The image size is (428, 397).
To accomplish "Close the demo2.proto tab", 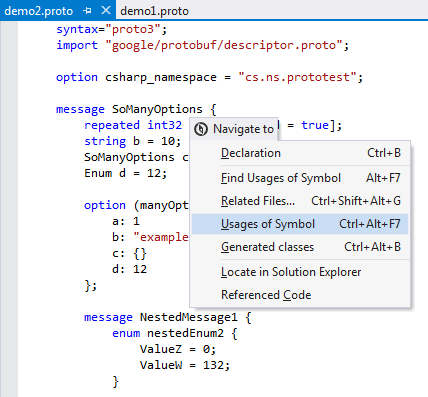I will coord(106,11).
